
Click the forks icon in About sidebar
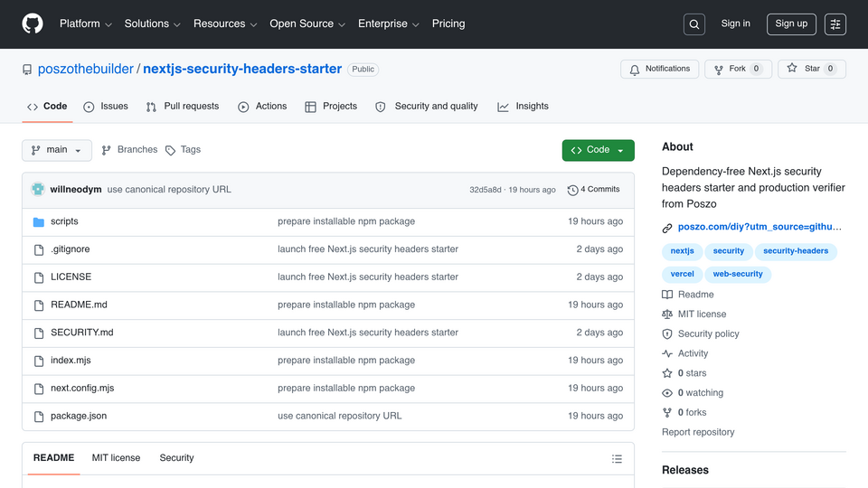pyautogui.click(x=667, y=413)
